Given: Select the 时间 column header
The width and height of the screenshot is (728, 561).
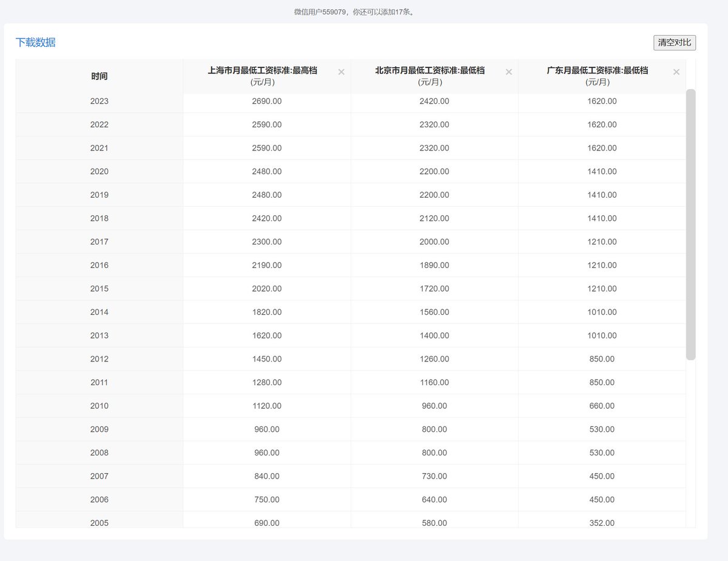Looking at the screenshot, I should [99, 76].
